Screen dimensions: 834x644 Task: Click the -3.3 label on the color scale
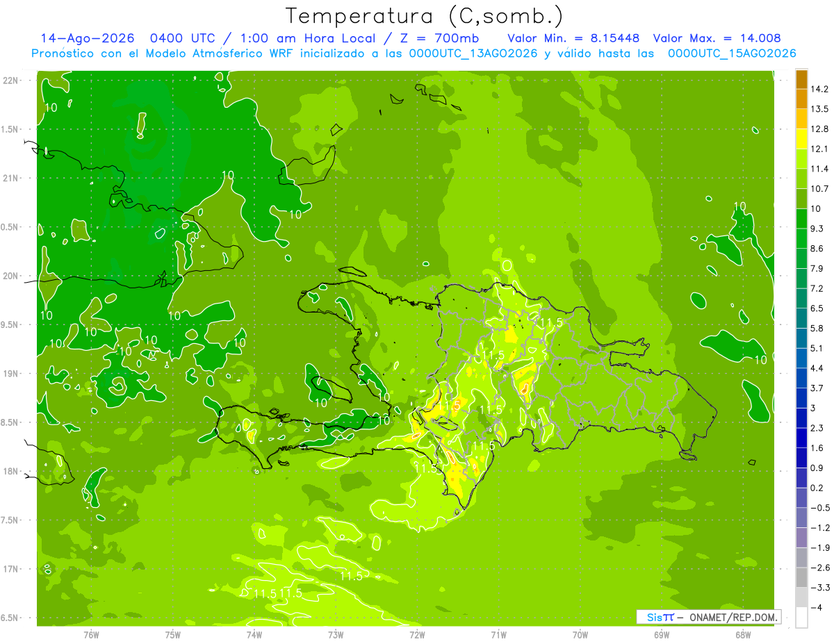(x=821, y=588)
